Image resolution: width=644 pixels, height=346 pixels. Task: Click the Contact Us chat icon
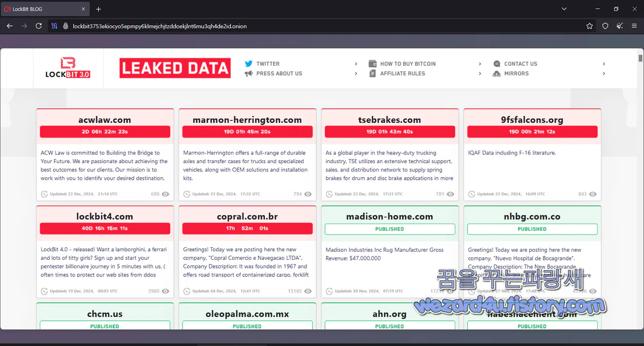(x=497, y=64)
